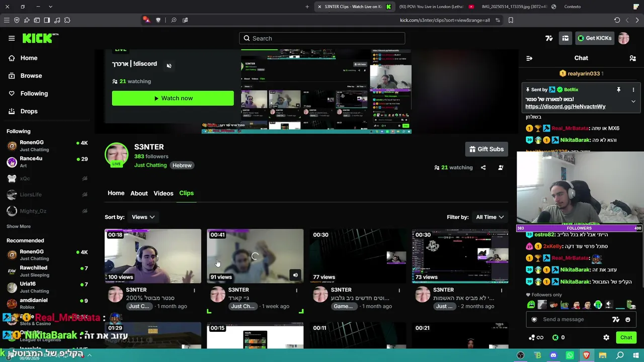
Task: Open the Discord link in pinned message
Action: coord(566,107)
